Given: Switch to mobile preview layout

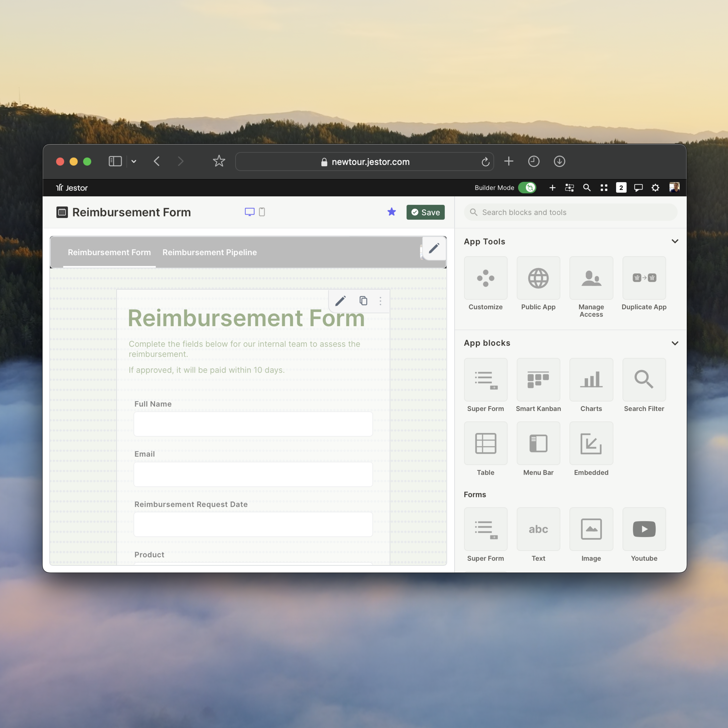Looking at the screenshot, I should (262, 212).
